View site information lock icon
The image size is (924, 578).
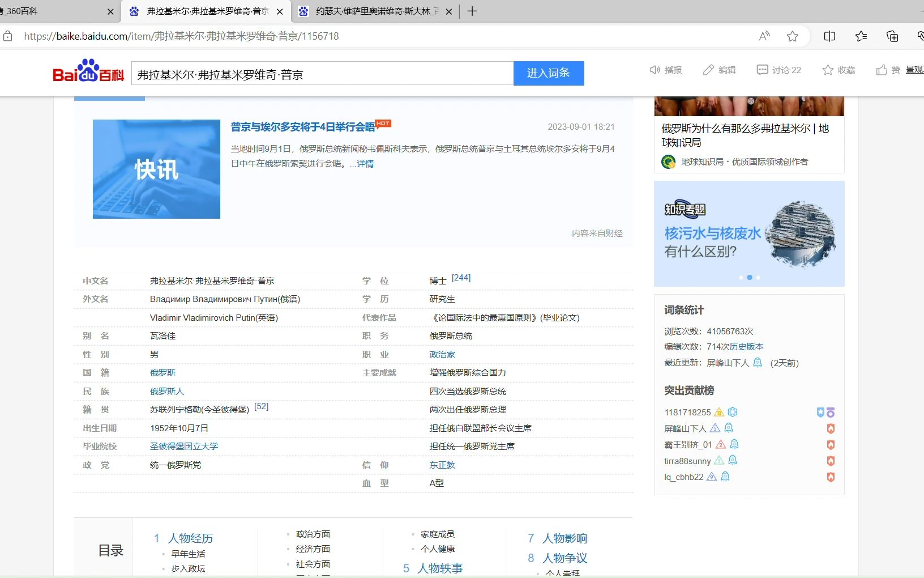(x=8, y=36)
